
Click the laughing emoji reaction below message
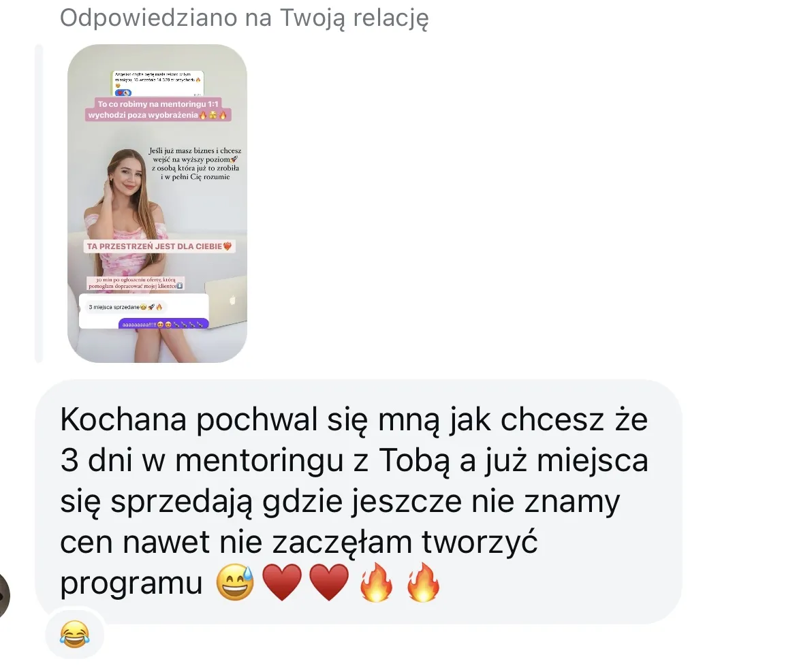tap(74, 634)
